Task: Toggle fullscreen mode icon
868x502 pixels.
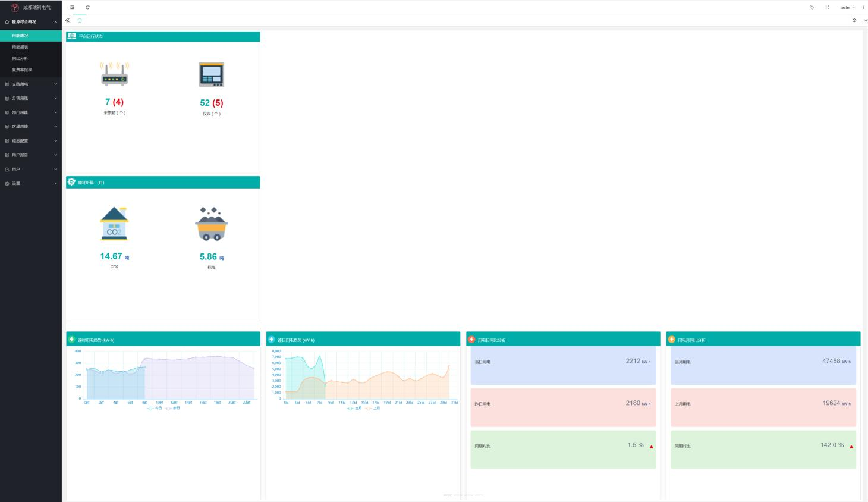Action: click(827, 7)
